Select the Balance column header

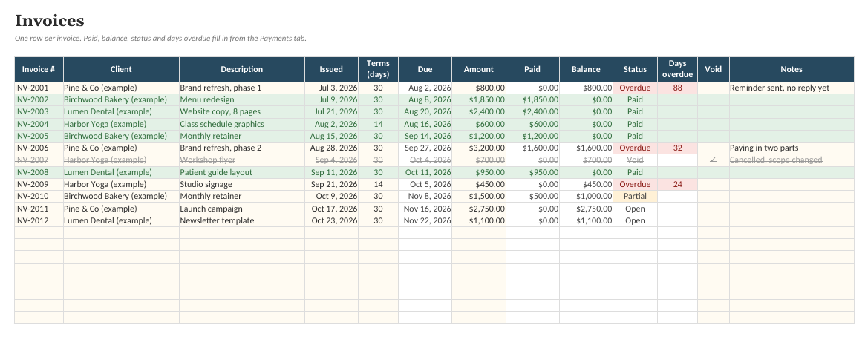[587, 69]
